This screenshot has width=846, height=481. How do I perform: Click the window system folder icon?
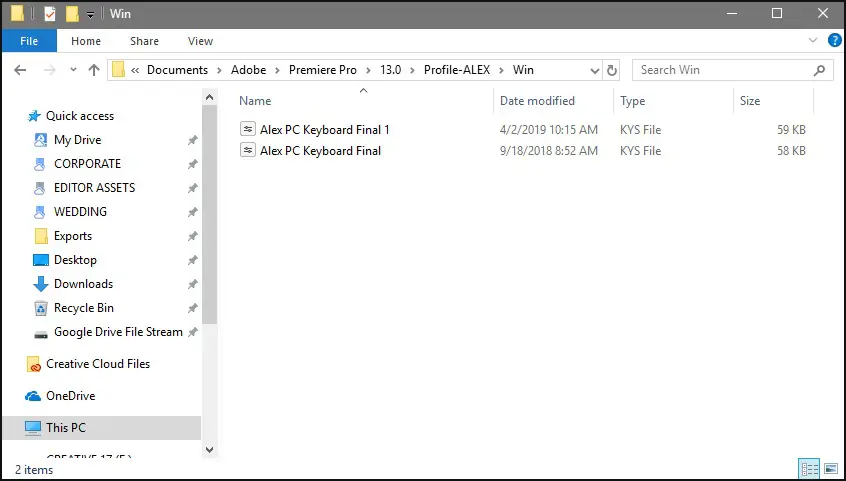coord(17,13)
